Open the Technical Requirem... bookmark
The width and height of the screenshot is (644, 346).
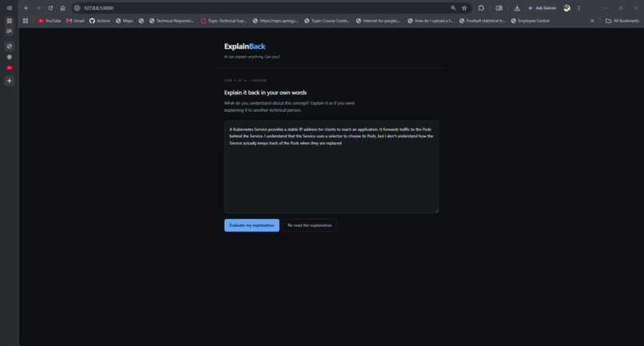point(172,21)
